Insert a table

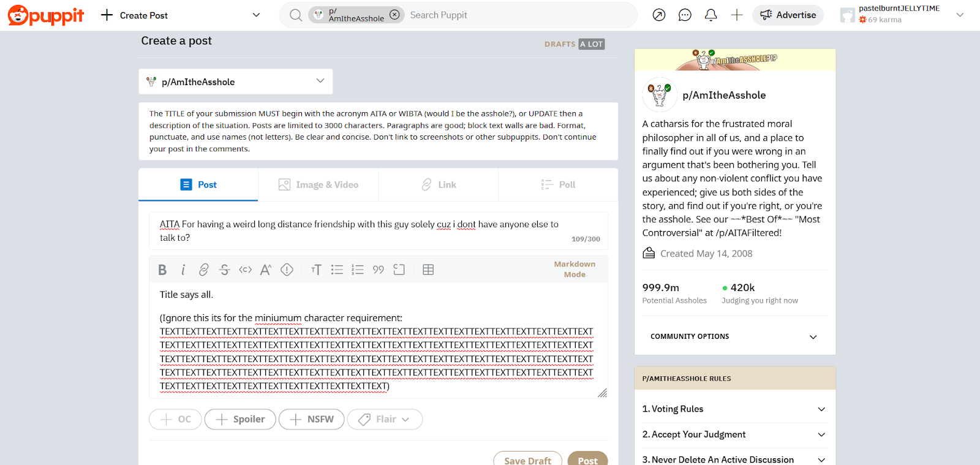pos(428,270)
